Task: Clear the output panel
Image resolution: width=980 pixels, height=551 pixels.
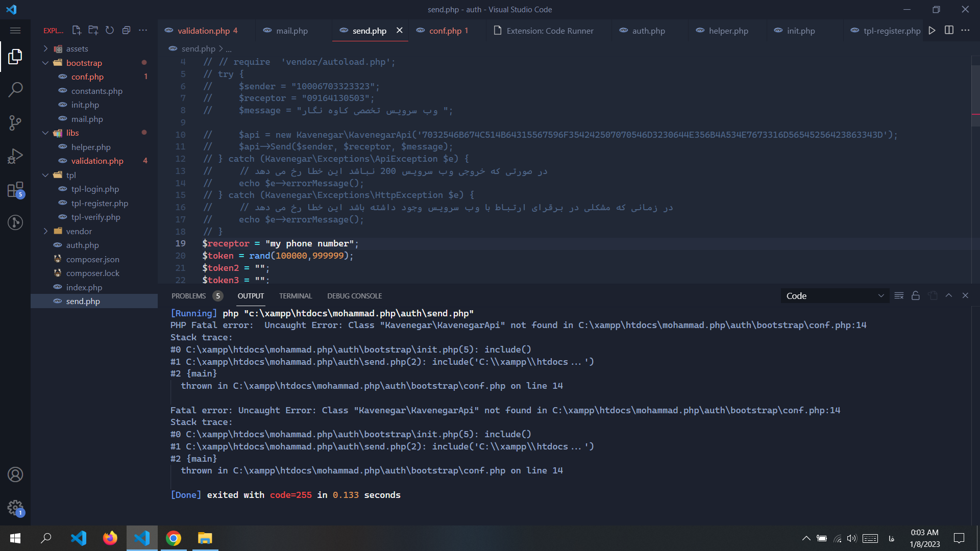Action: tap(899, 296)
